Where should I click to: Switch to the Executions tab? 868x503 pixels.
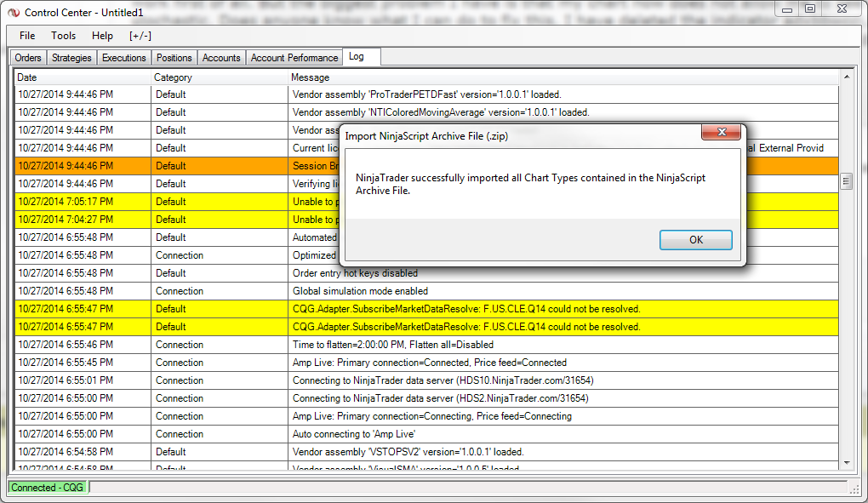click(124, 58)
